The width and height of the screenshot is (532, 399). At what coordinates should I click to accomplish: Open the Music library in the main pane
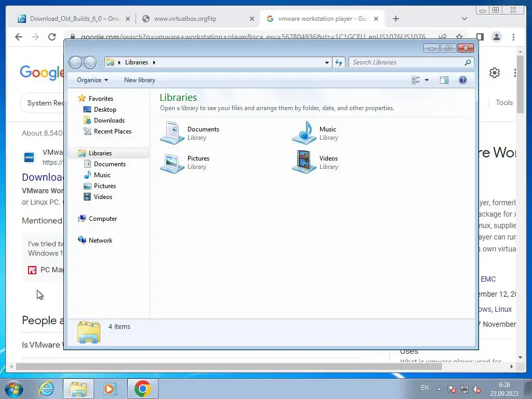point(315,133)
